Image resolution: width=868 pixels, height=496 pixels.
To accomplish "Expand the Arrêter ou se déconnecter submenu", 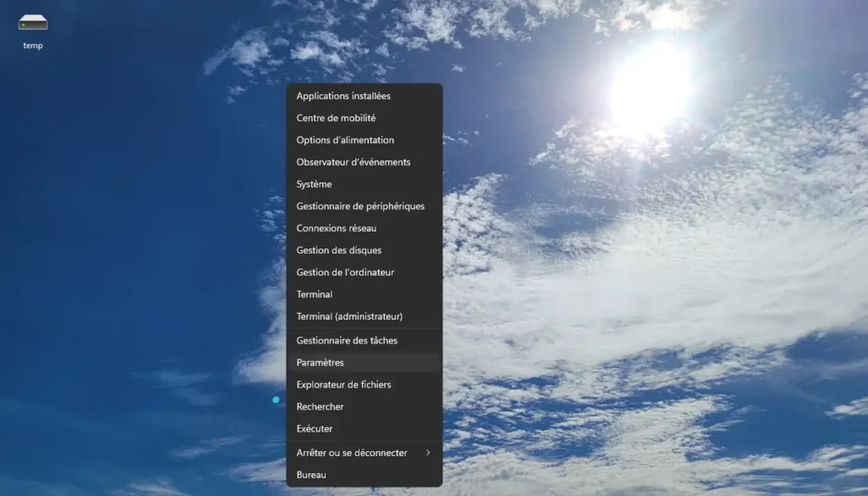I will (x=364, y=453).
